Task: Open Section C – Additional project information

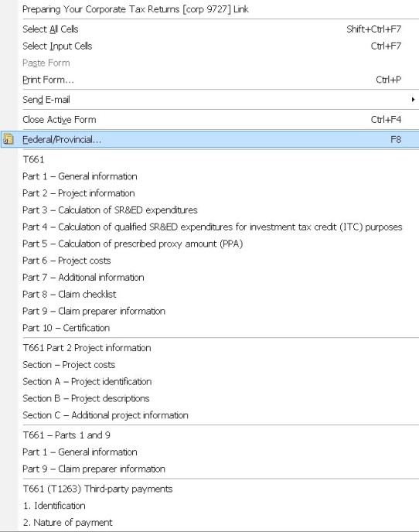Action: 209,415
